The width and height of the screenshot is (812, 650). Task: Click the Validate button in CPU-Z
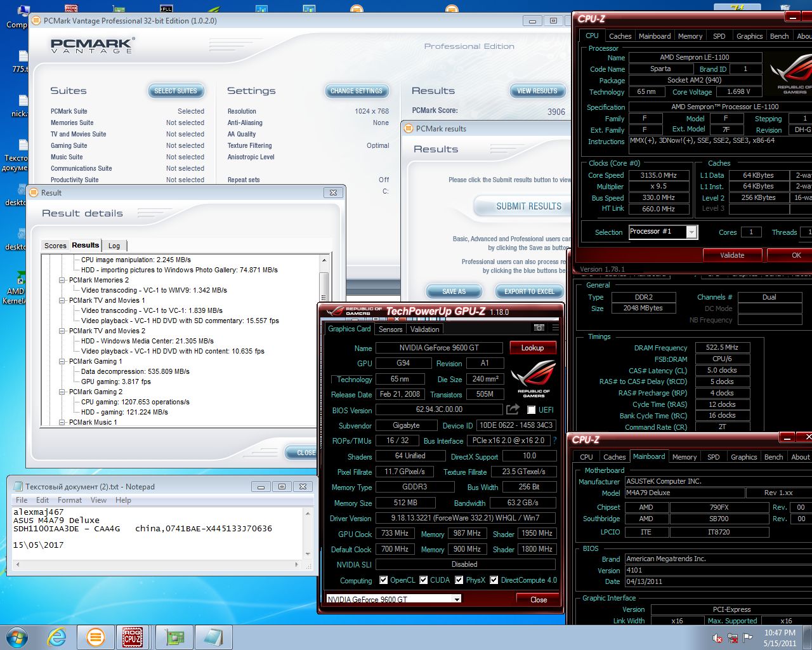(x=732, y=255)
